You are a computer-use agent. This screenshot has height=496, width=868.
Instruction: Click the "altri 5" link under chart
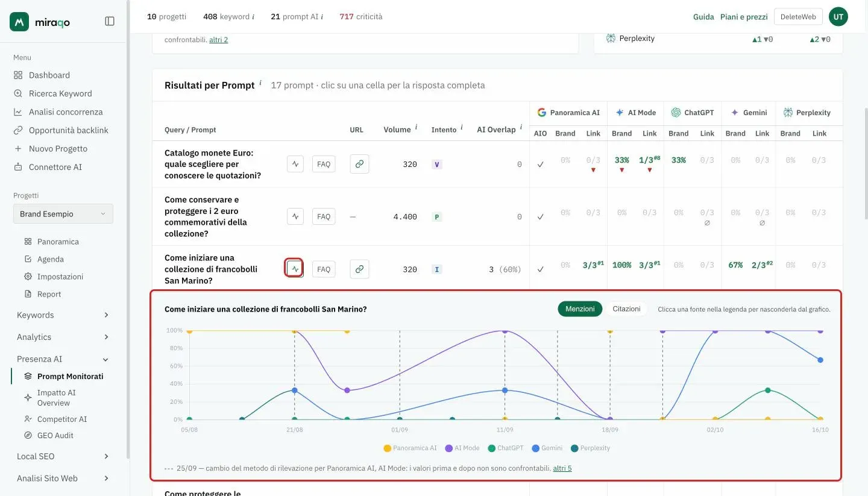562,468
